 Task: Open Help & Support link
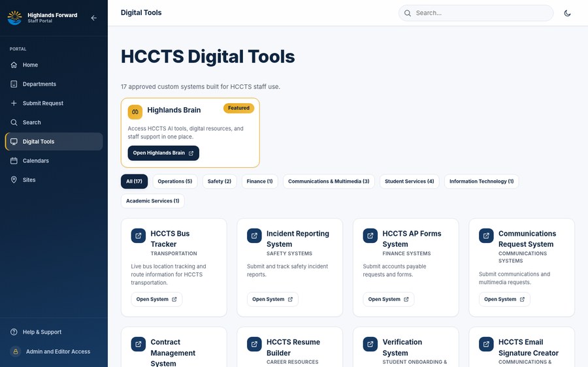(x=54, y=332)
